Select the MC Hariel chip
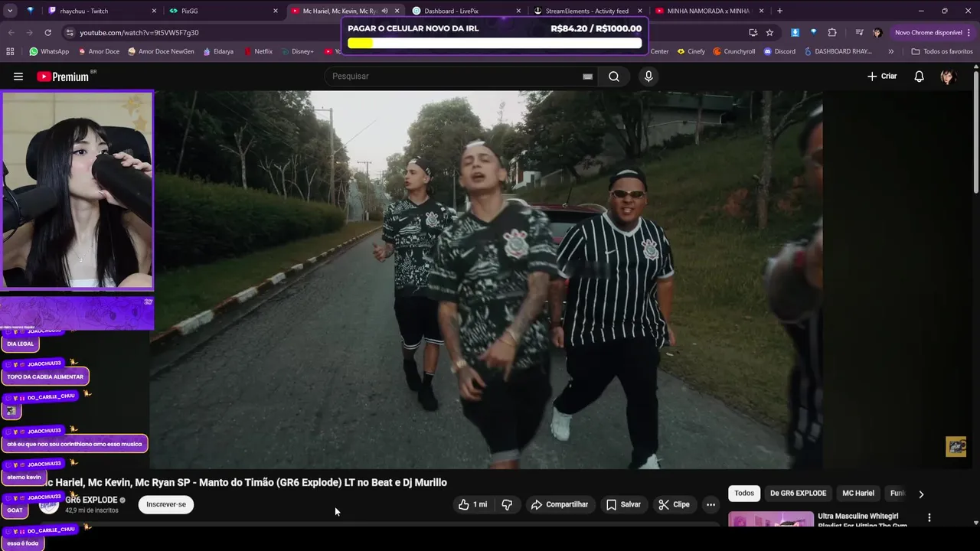This screenshot has height=551, width=980. pyautogui.click(x=858, y=494)
